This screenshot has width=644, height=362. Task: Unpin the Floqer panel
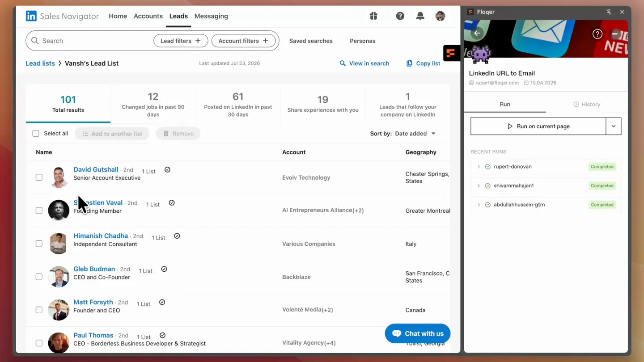pos(609,12)
